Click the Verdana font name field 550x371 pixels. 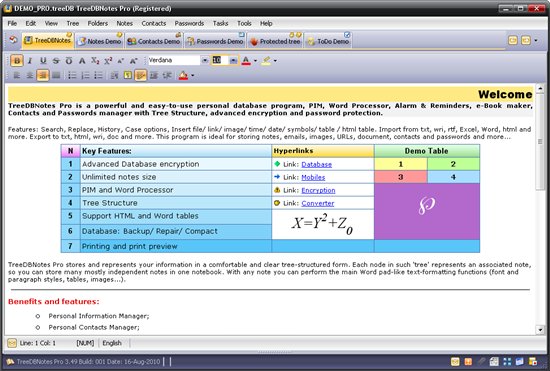(174, 60)
